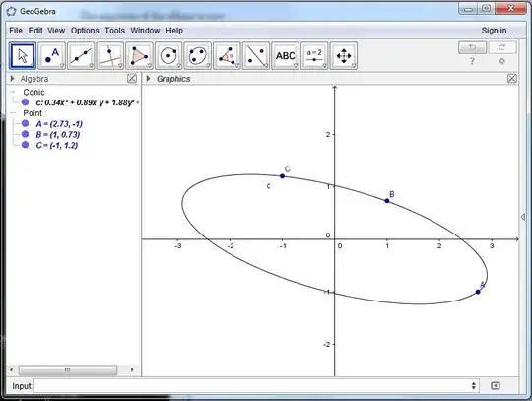Image resolution: width=532 pixels, height=401 pixels.
Task: Open the Options menu
Action: [x=85, y=31]
